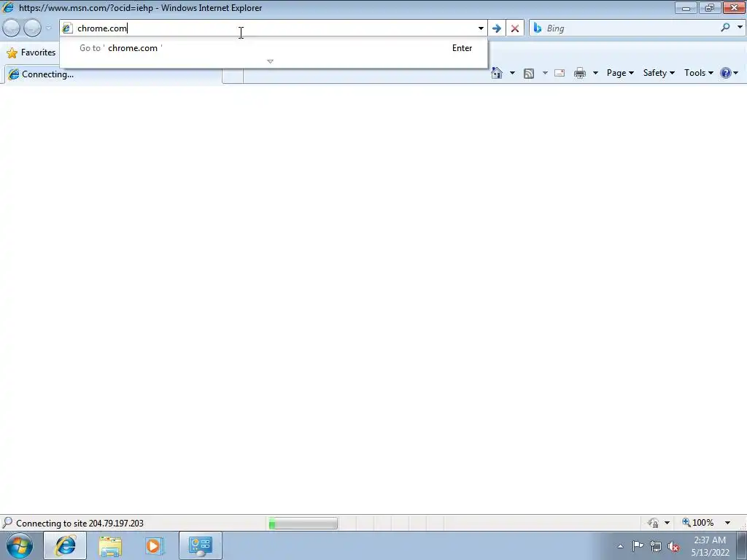
Task: Open the Home button dropdown arrow
Action: click(512, 73)
